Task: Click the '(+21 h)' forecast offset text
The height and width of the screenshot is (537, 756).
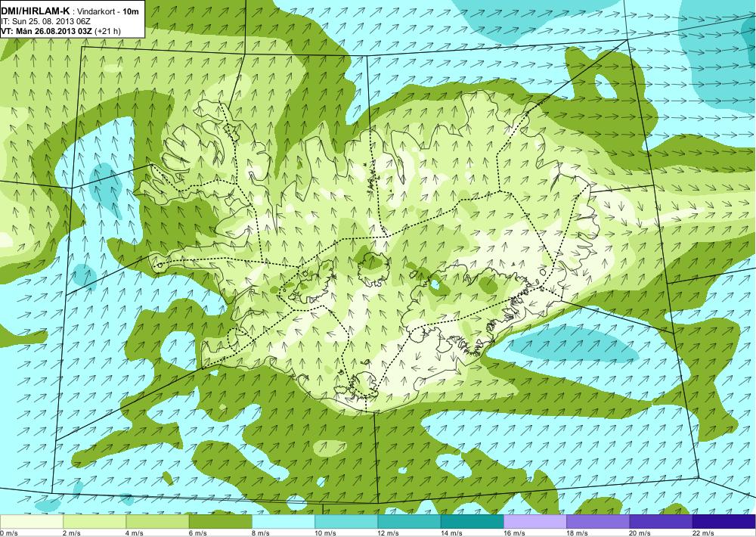Action: click(x=108, y=31)
